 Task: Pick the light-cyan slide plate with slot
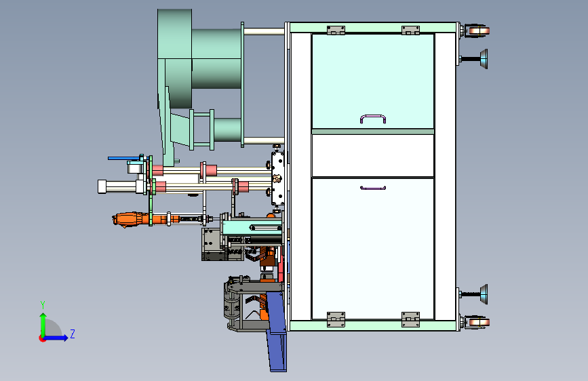[x=251, y=227]
